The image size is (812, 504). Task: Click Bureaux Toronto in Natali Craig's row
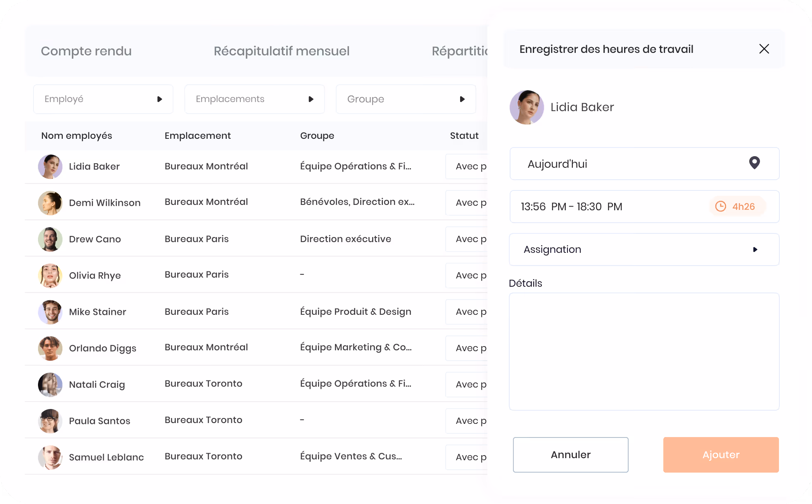(x=204, y=383)
